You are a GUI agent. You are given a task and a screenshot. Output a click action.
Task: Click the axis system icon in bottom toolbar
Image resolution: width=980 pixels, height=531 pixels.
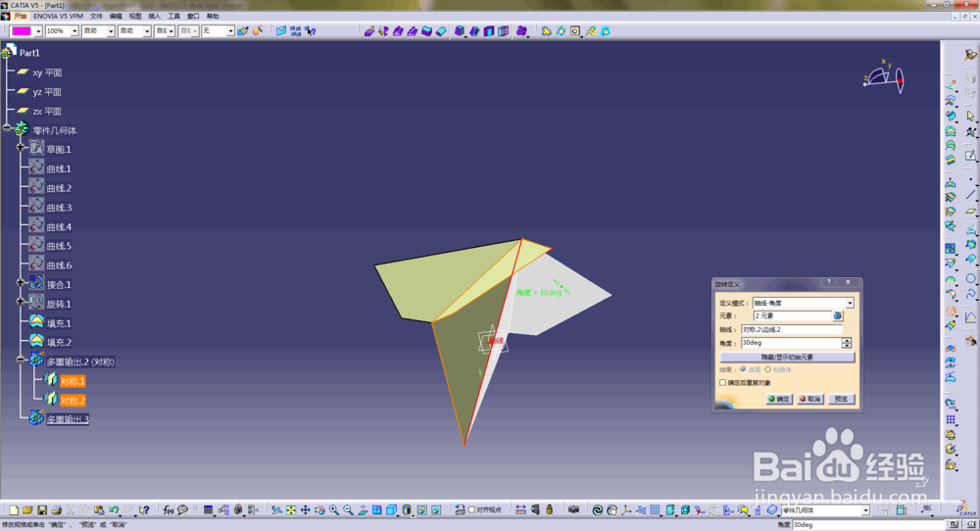pos(626,510)
